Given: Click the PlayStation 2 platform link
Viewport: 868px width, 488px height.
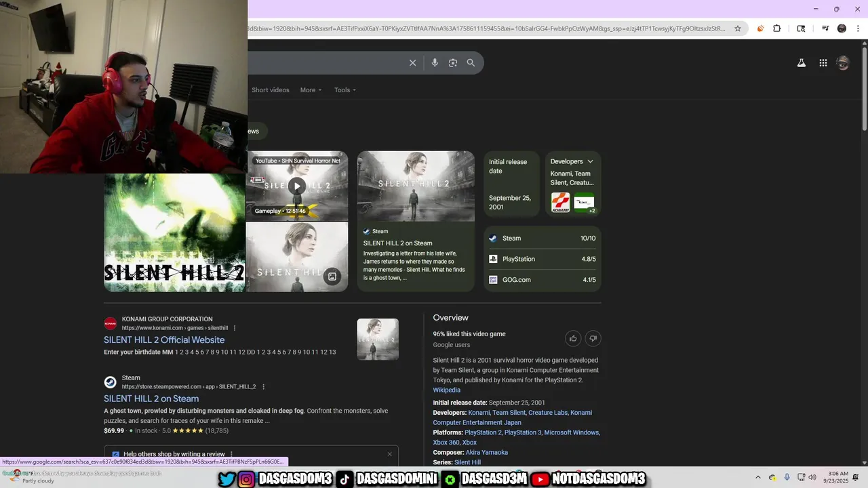Looking at the screenshot, I should (x=483, y=432).
